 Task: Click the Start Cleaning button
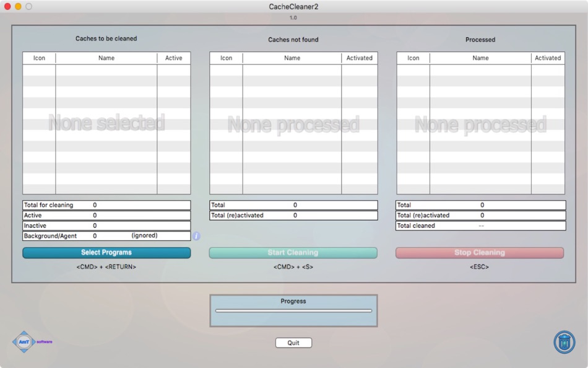point(293,253)
